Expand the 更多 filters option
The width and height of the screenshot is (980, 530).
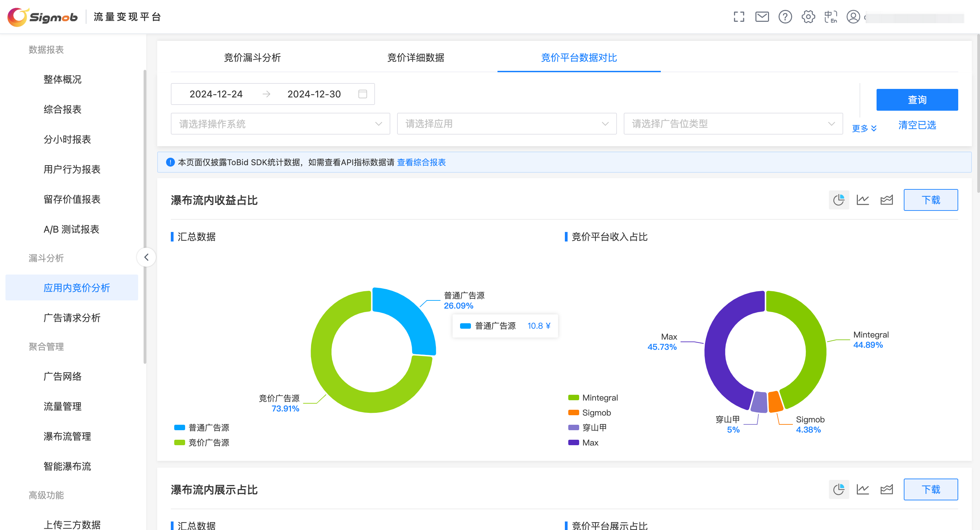click(864, 128)
